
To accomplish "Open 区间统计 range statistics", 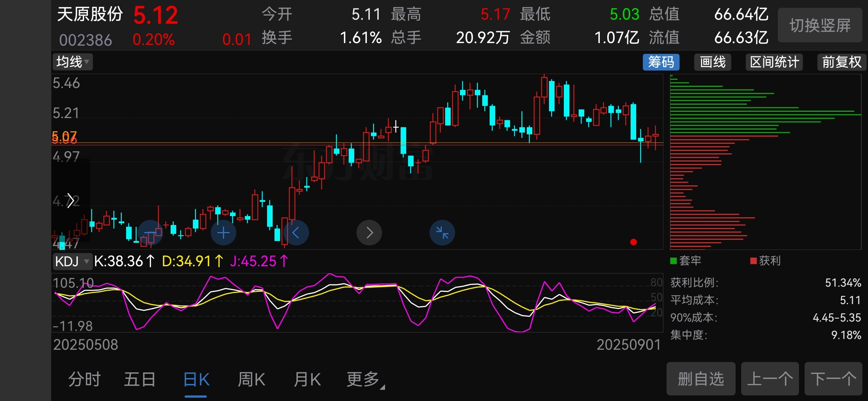I will click(x=775, y=62).
